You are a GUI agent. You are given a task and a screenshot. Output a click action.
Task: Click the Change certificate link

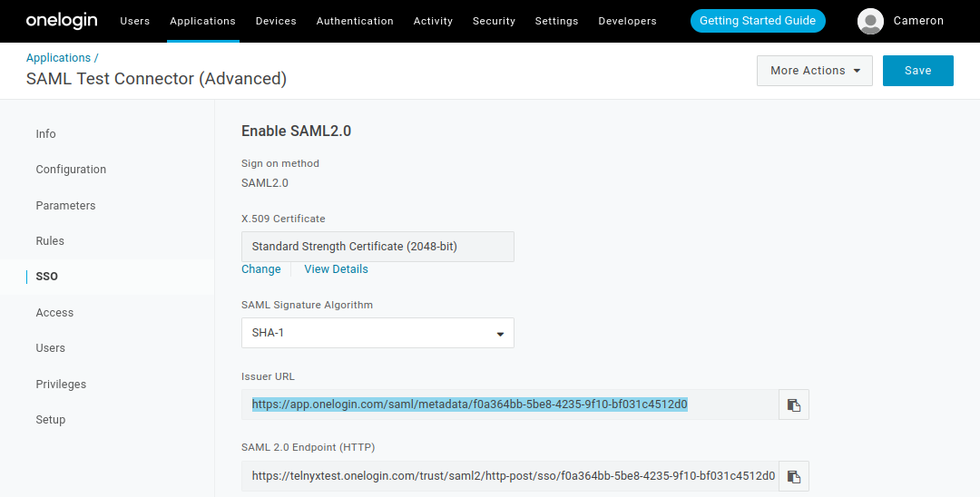260,269
